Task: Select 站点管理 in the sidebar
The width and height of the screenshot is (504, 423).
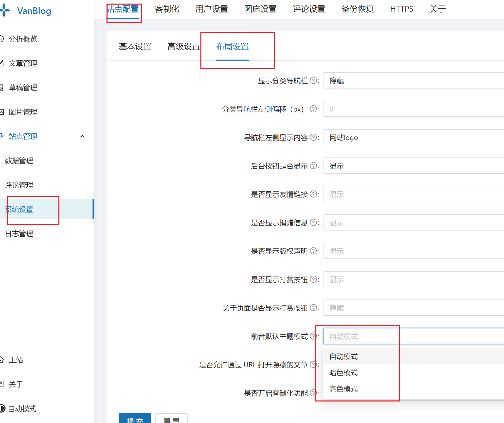Action: 23,136
